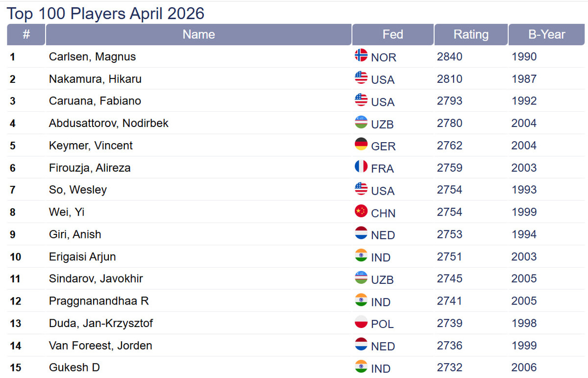
Task: Select Praggnanandhaa R player name
Action: point(98,301)
